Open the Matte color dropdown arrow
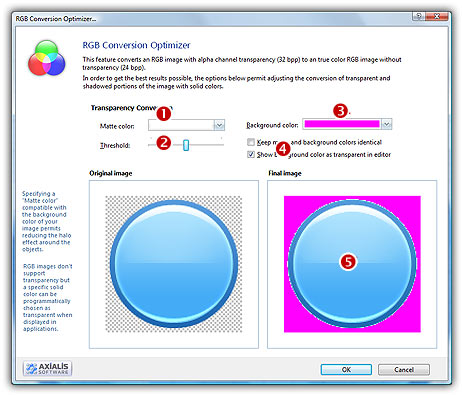The image size is (462, 395). [219, 125]
